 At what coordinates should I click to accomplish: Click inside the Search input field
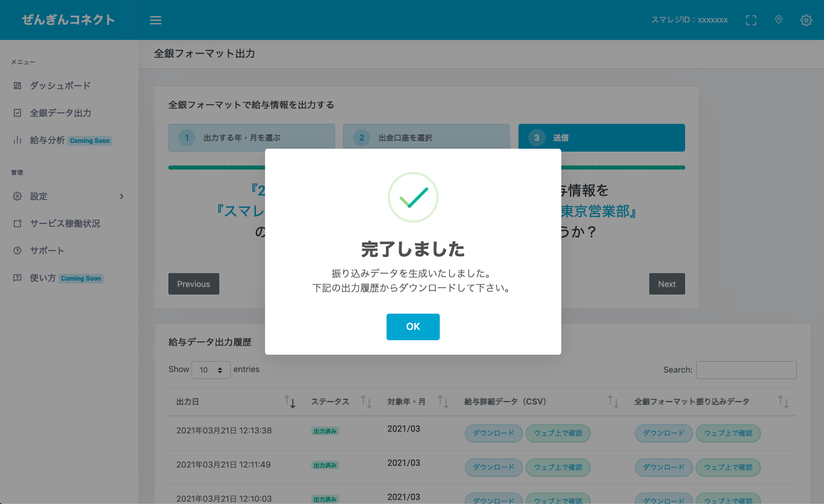click(x=746, y=370)
